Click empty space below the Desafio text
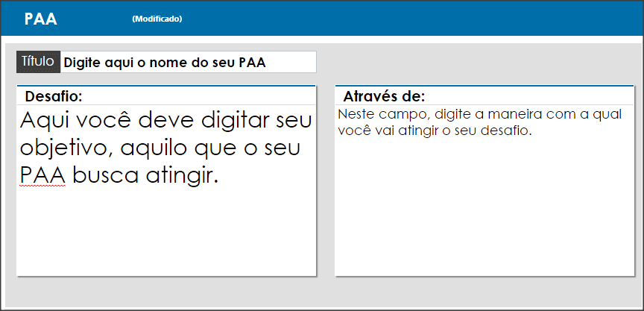This screenshot has height=311, width=644. [x=166, y=232]
